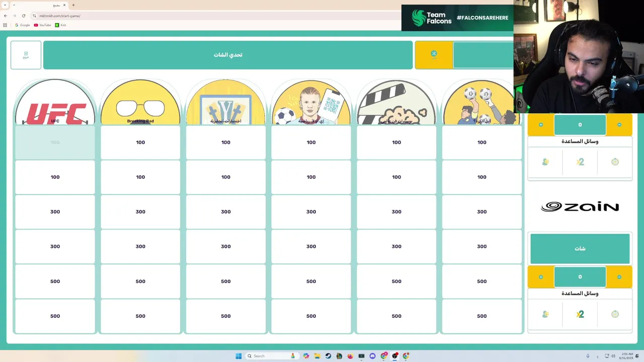Pick the upper 100 tile under Breaking Bad
644x362 pixels.
(140, 142)
